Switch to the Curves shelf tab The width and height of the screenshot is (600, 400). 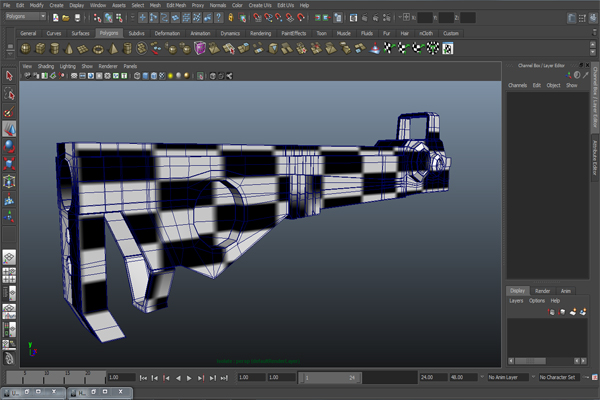54,33
